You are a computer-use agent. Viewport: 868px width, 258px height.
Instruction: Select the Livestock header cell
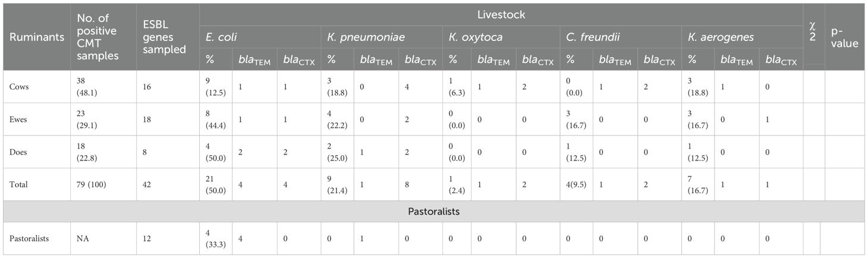(x=501, y=14)
